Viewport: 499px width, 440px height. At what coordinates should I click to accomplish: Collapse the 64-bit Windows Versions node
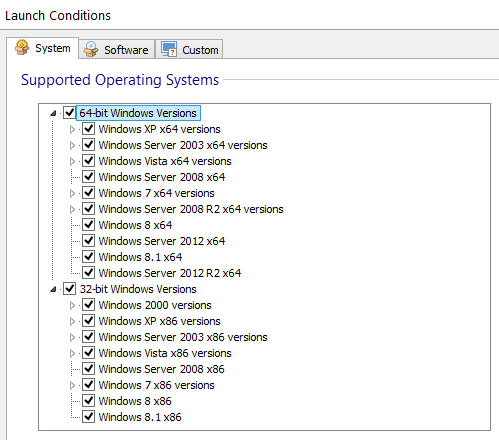53,113
